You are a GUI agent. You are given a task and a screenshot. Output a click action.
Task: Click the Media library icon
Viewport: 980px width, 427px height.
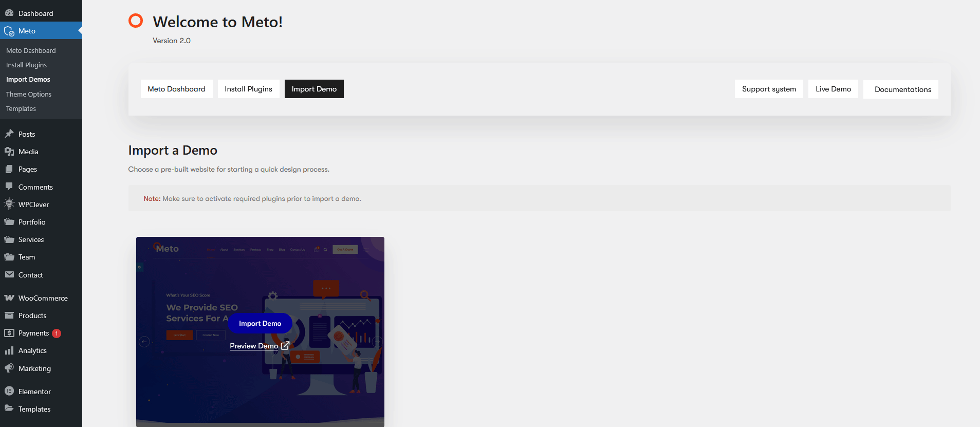coord(9,151)
